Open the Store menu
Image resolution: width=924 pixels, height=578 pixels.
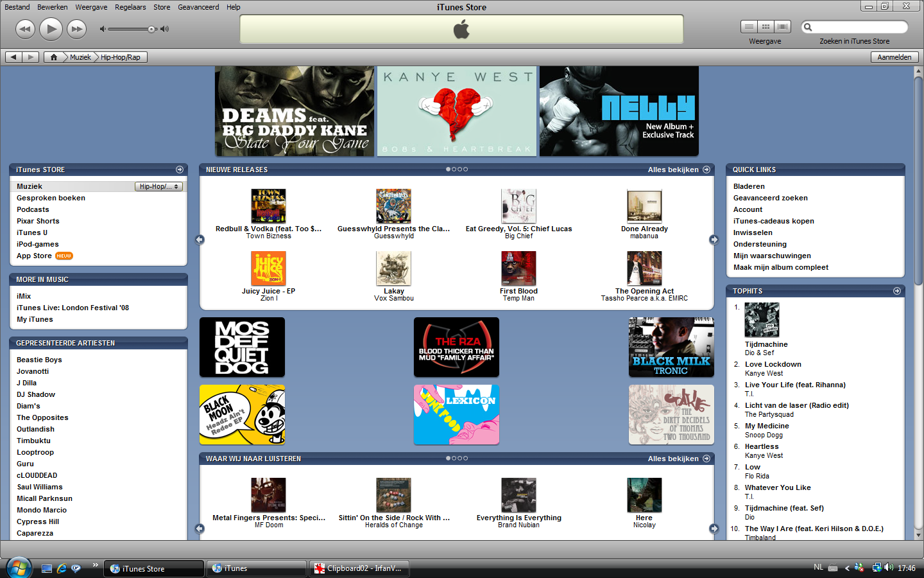click(162, 7)
